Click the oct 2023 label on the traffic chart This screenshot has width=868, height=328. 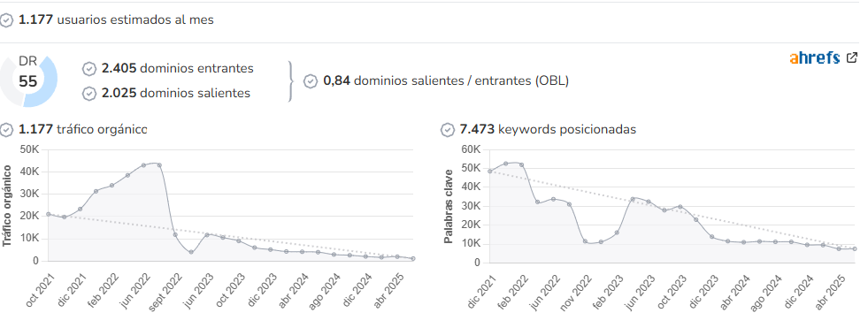[x=231, y=289]
